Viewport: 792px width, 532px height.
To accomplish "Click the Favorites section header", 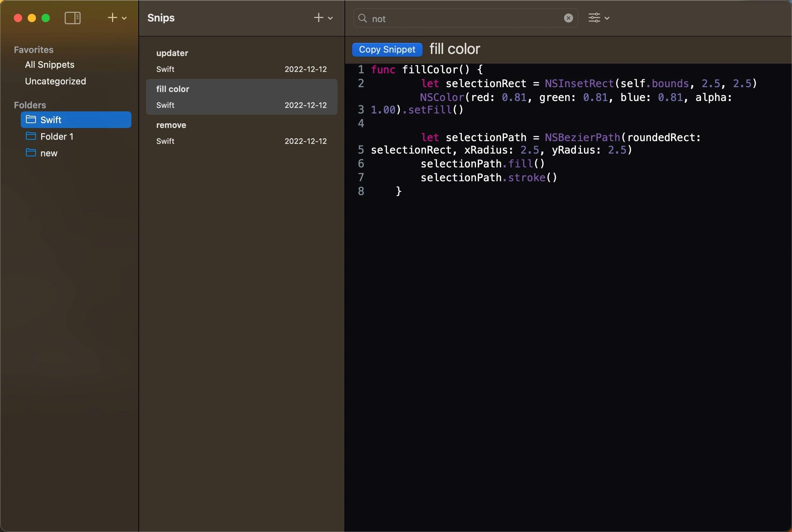I will [34, 50].
